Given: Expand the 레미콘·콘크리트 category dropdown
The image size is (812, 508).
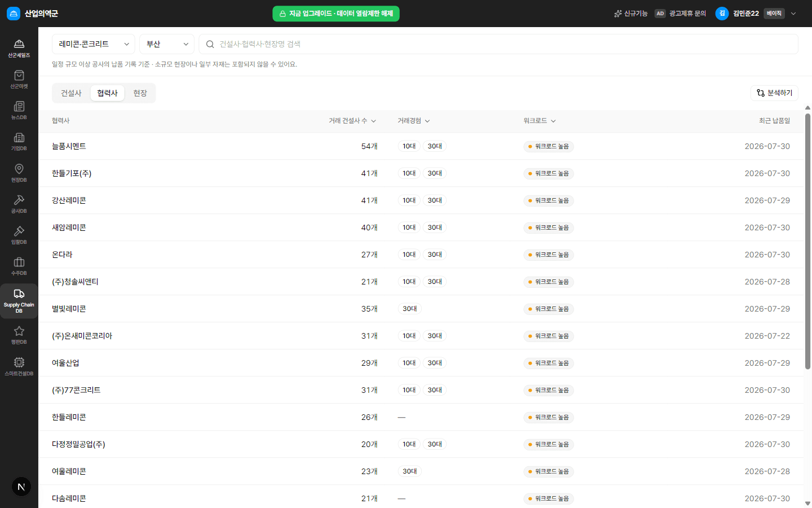Looking at the screenshot, I should point(94,44).
